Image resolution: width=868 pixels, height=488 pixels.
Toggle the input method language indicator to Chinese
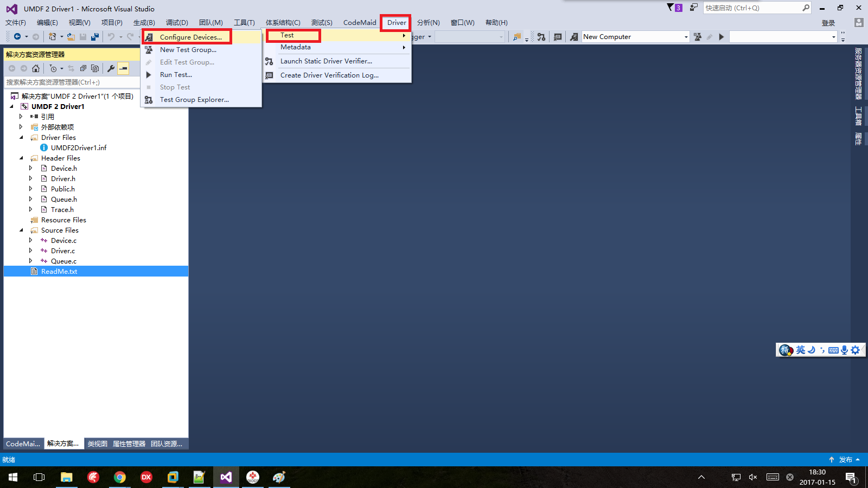click(800, 350)
